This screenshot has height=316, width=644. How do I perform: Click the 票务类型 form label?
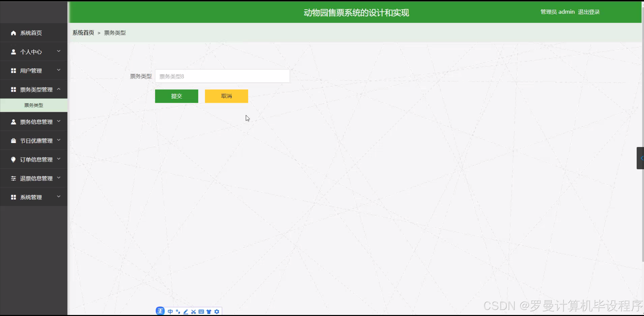pos(141,76)
